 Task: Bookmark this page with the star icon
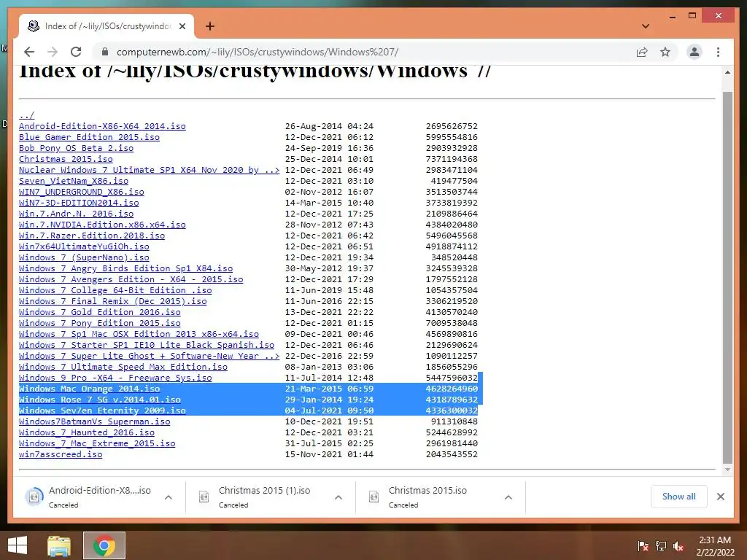click(x=665, y=52)
